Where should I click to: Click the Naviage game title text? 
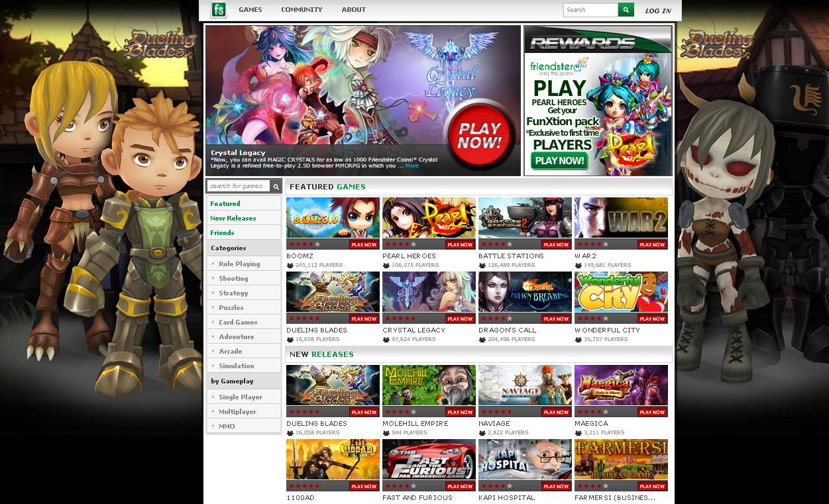click(x=494, y=423)
